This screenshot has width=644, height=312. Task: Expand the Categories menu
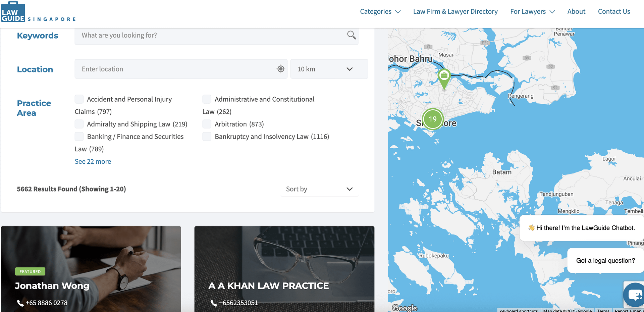380,11
